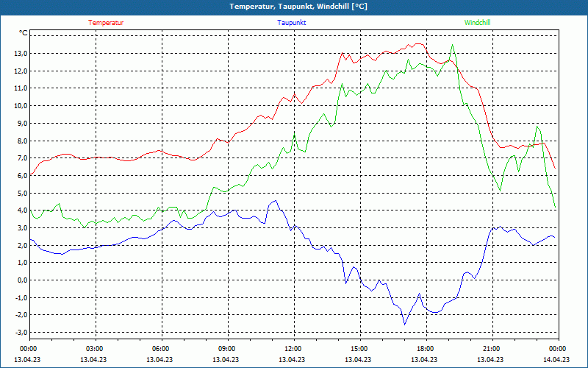
Task: Click the -3,0 y-axis value
Action: [21, 333]
